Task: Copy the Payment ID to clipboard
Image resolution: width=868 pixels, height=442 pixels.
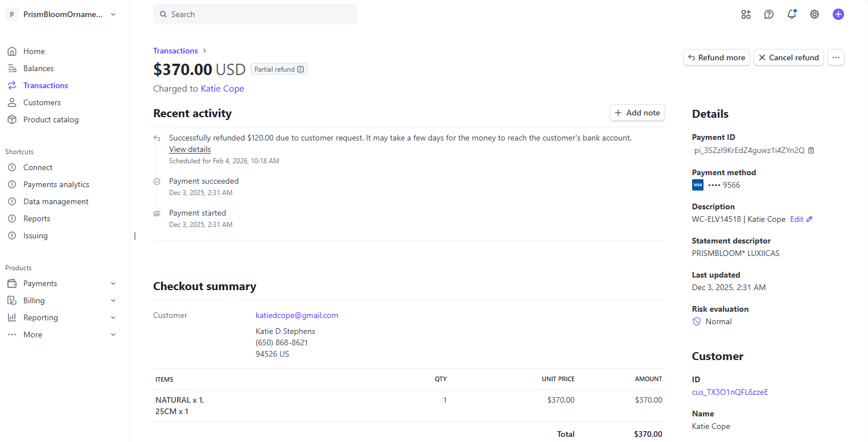Action: point(811,151)
